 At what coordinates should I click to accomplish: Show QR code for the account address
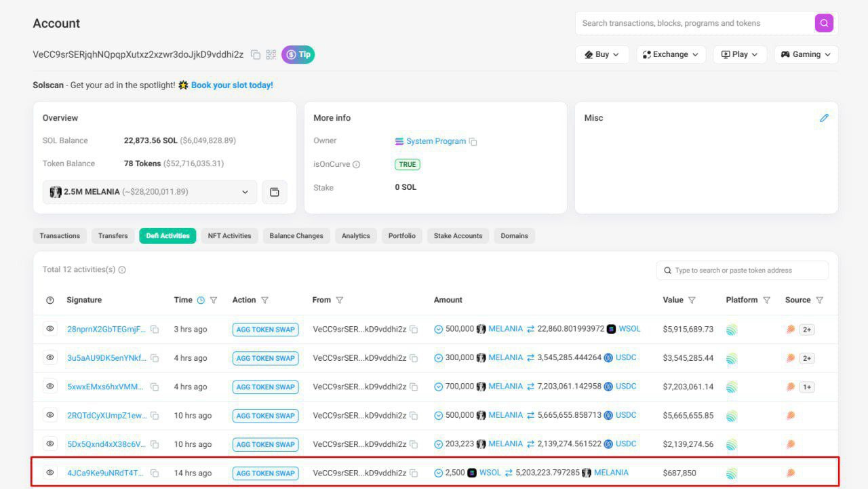[x=271, y=55]
